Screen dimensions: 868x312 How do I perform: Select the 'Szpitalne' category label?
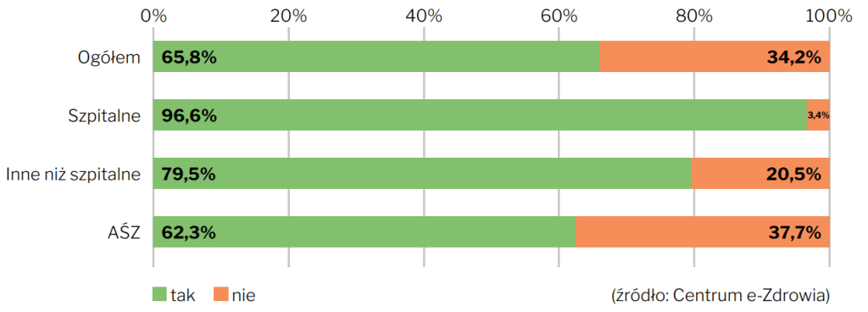[x=104, y=115]
